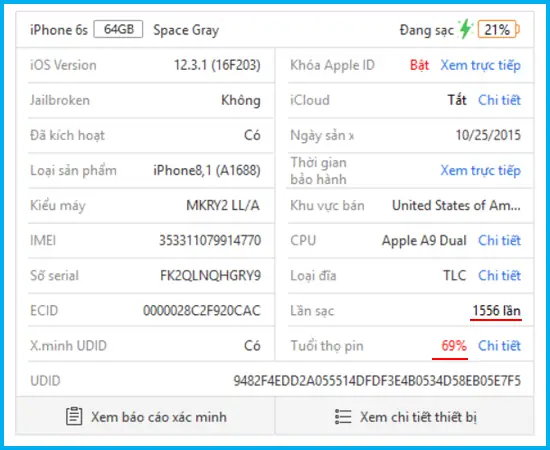The width and height of the screenshot is (550, 450).
Task: Click the Có value for Đã kích hoạt
Action: [252, 135]
